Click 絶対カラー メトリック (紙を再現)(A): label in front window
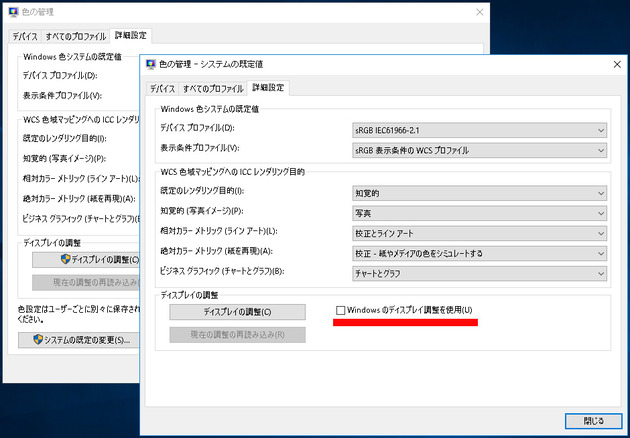Screen dimensions: 630x438 217,251
